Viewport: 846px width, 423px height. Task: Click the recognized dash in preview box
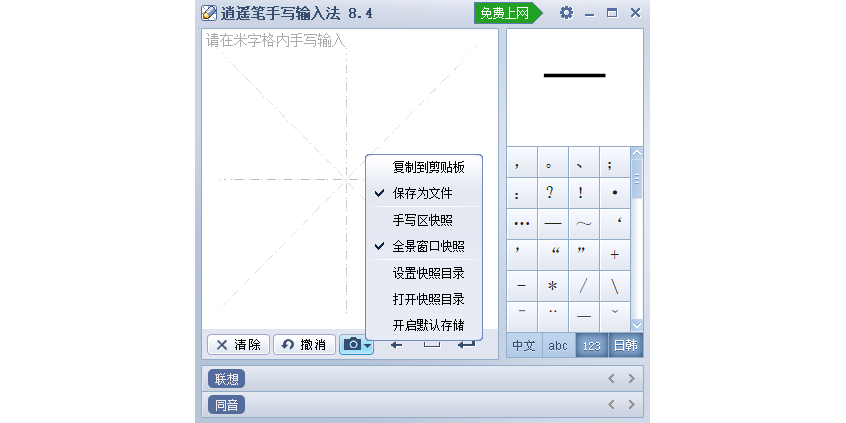[575, 76]
